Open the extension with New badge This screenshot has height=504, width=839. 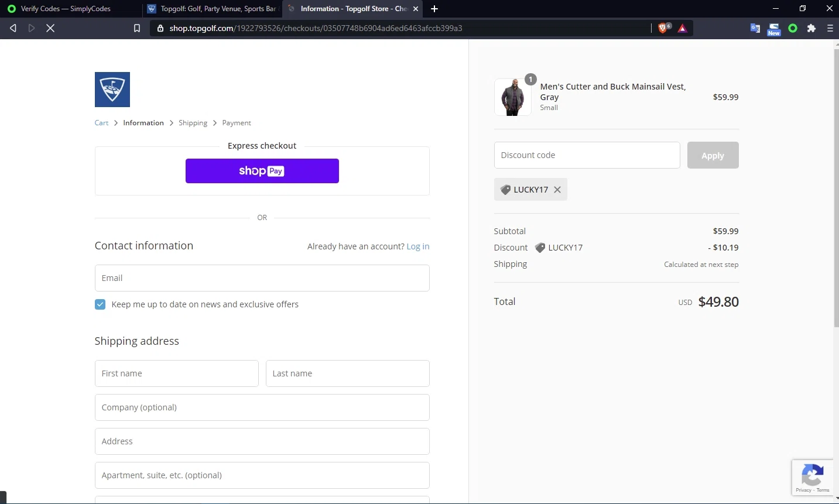click(774, 29)
